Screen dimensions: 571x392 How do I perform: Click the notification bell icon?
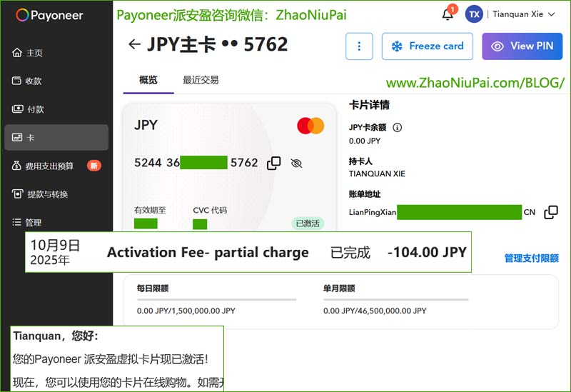point(448,15)
